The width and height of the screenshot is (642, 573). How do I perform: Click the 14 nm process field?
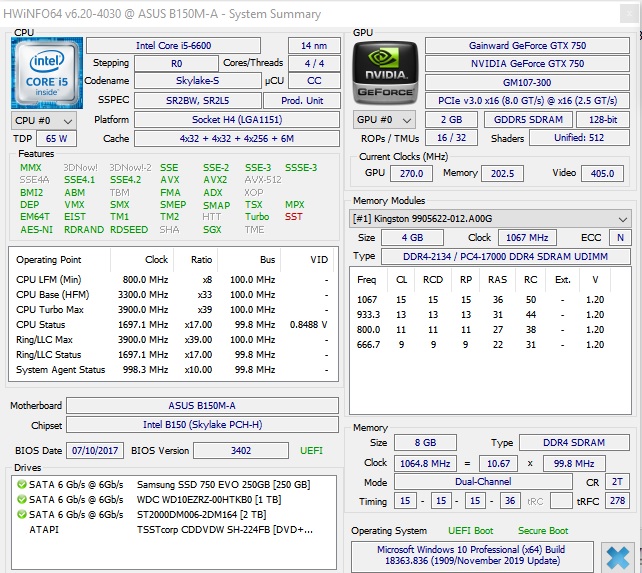314,45
